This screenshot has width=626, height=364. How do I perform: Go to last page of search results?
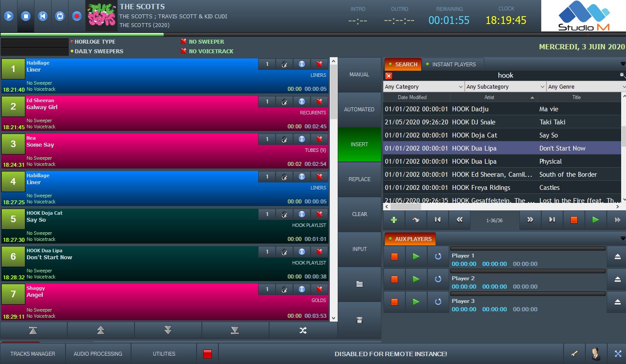pyautogui.click(x=552, y=220)
